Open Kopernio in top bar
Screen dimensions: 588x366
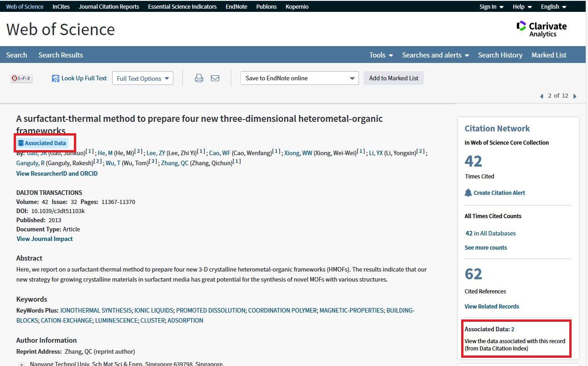(297, 6)
